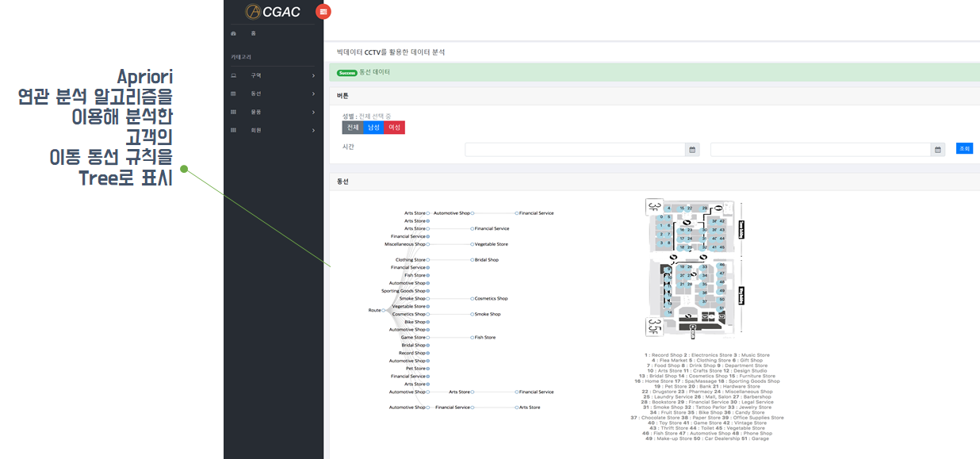Click the green Success badge
This screenshot has width=980, height=459.
click(346, 73)
